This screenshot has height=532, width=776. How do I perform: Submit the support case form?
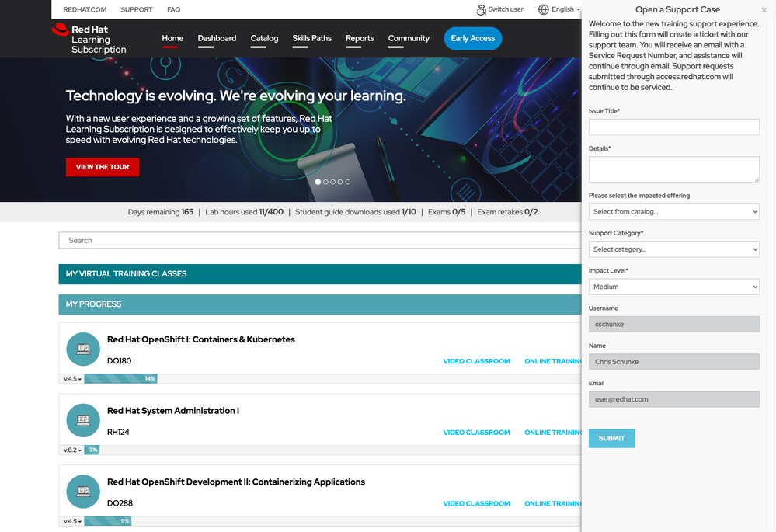pos(611,438)
